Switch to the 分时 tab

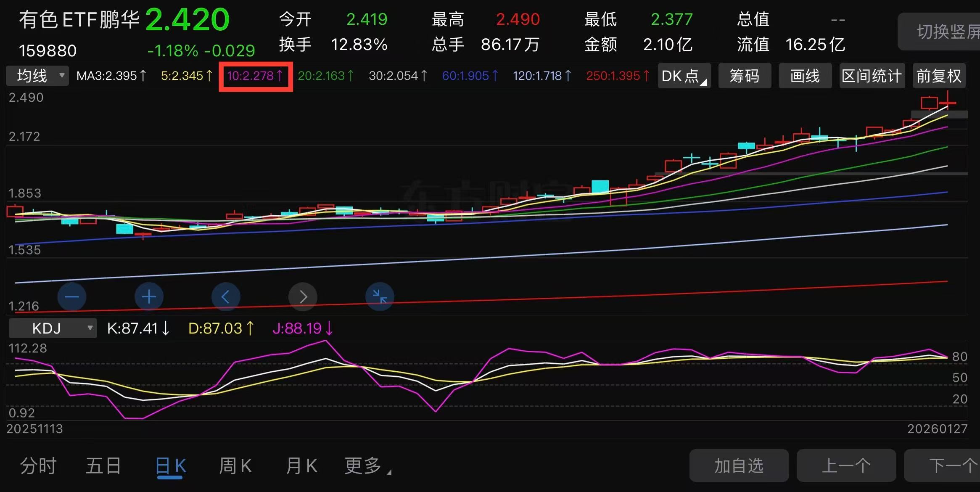pyautogui.click(x=38, y=466)
